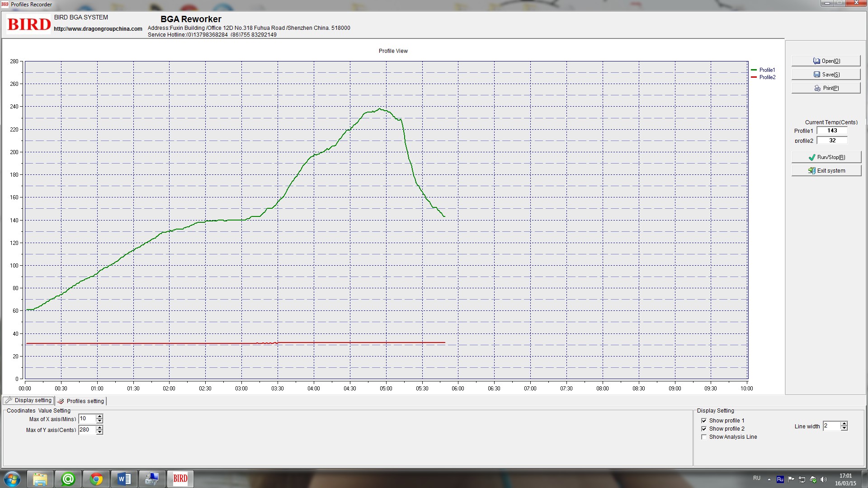Open Microsoft Word from taskbar

click(124, 479)
